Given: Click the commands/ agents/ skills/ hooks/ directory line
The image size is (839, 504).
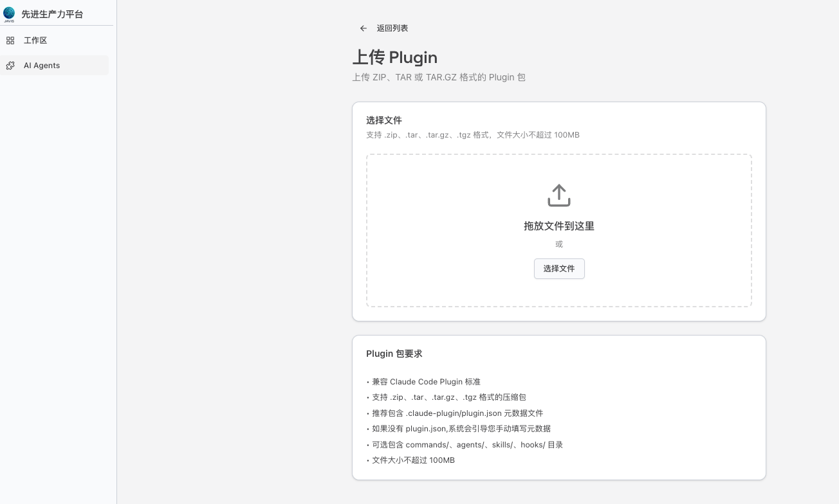Looking at the screenshot, I should pos(467,445).
